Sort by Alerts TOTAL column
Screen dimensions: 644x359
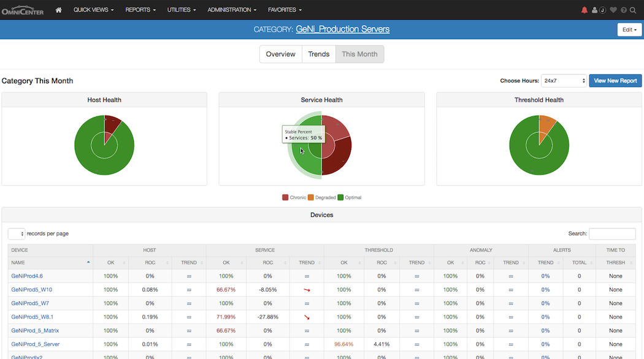coord(579,263)
